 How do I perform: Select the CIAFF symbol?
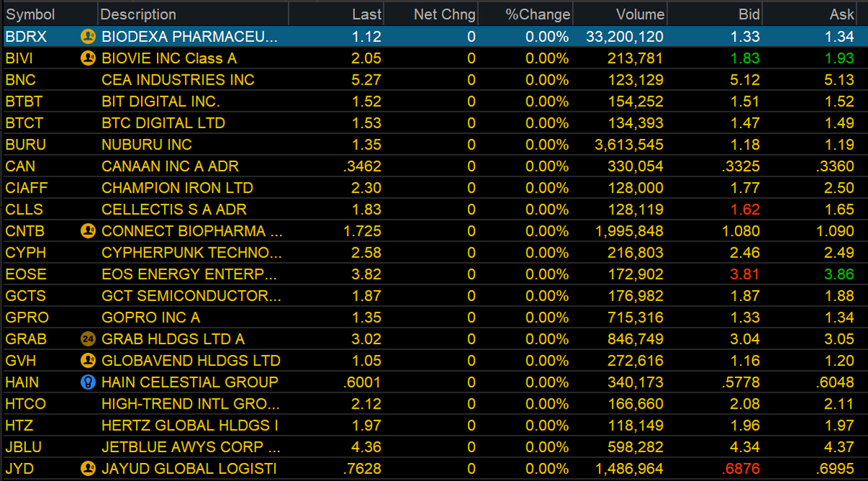(25, 188)
